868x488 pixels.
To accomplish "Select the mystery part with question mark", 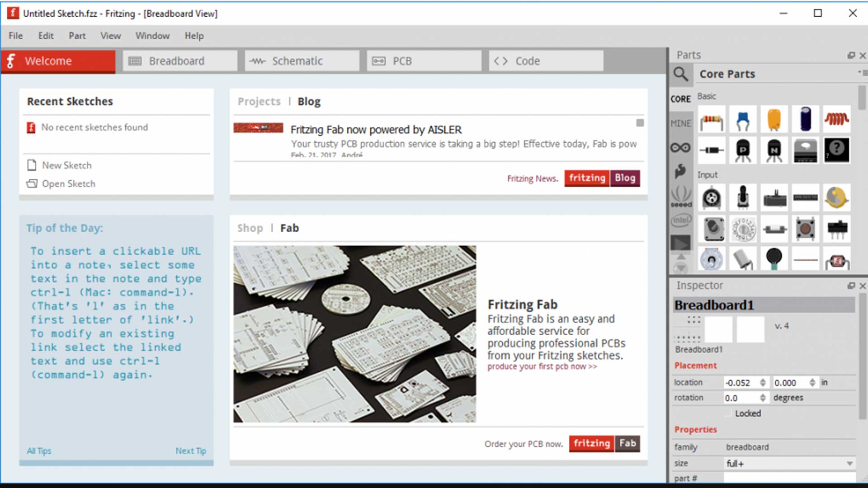I will (x=836, y=150).
